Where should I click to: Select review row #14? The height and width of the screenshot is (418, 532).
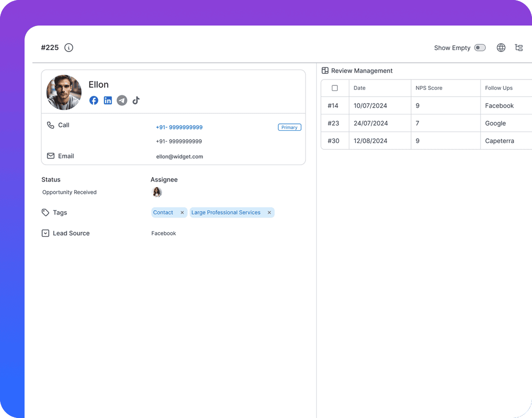333,106
